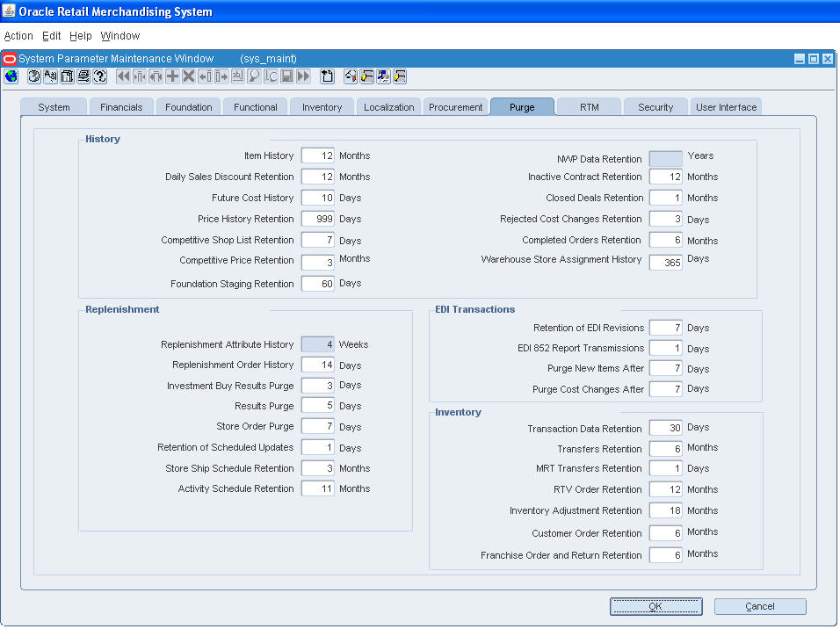840x629 pixels.
Task: Click the Transaction Data Retention field
Action: (666, 428)
